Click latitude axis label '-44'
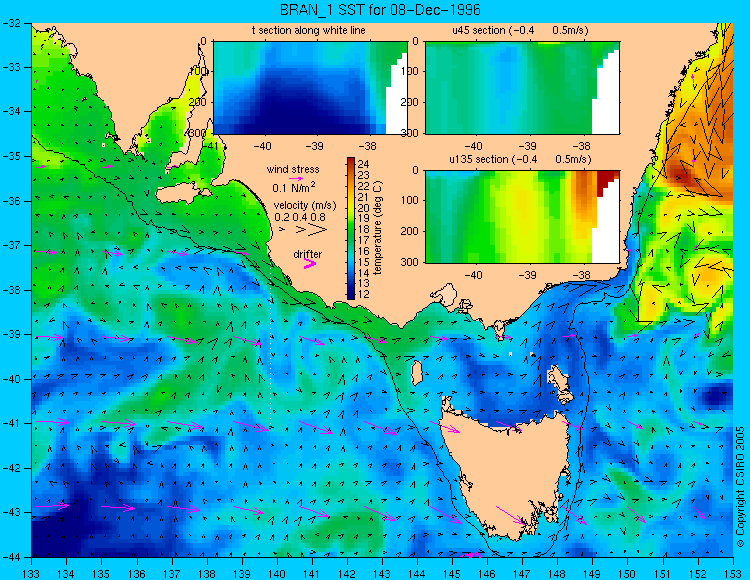This screenshot has height=580, width=750. click(x=11, y=557)
